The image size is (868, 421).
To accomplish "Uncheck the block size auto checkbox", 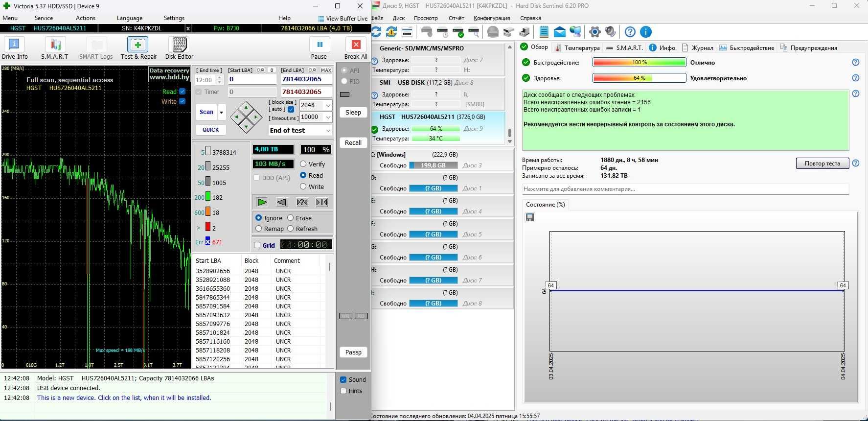I will point(291,109).
